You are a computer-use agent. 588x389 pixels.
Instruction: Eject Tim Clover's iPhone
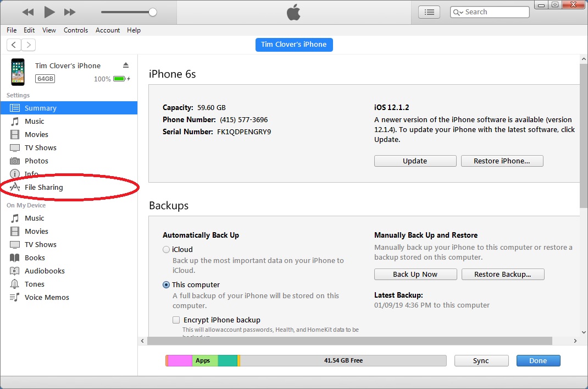coord(126,65)
